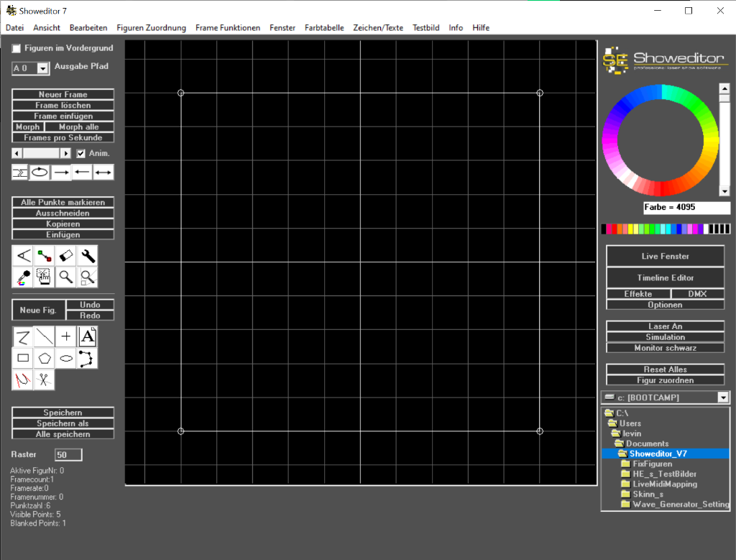Viewport: 736px width, 560px height.
Task: Select the scissors cut tool
Action: point(45,380)
